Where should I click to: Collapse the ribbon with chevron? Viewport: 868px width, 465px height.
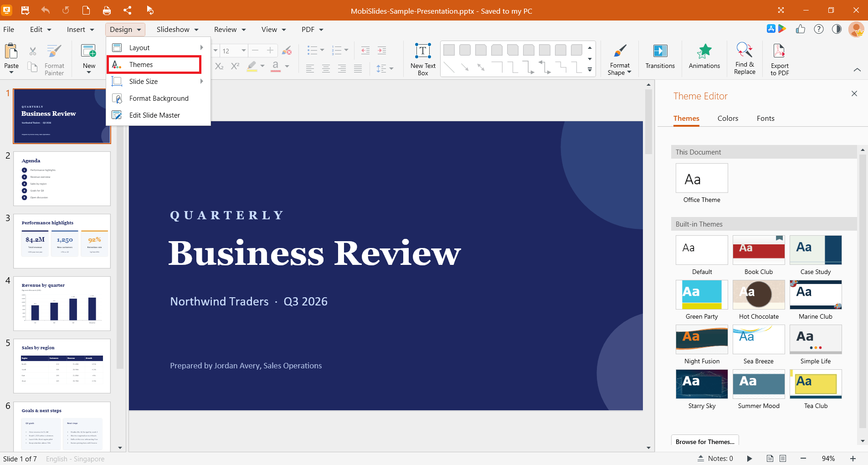click(857, 70)
